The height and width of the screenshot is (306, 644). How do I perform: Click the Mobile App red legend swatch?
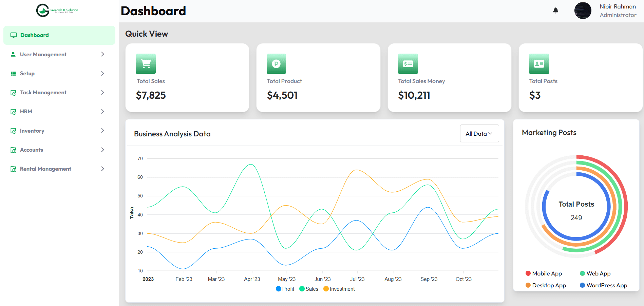[528, 273]
